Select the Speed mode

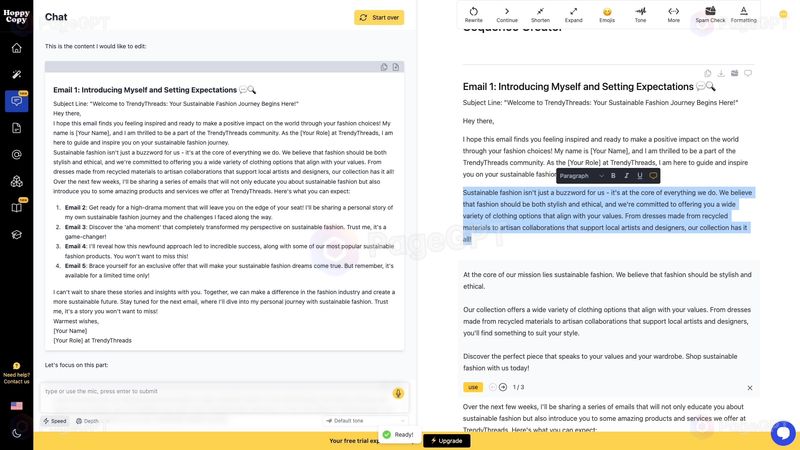pyautogui.click(x=55, y=421)
